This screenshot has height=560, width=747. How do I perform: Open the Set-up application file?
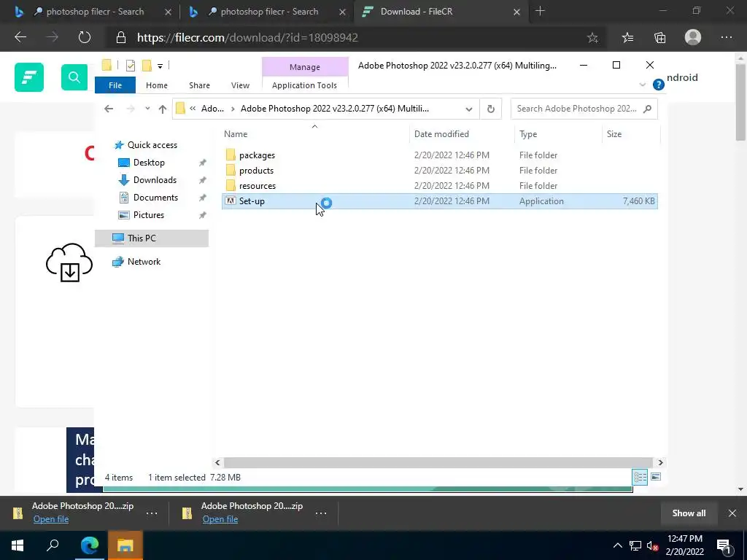pyautogui.click(x=439, y=201)
